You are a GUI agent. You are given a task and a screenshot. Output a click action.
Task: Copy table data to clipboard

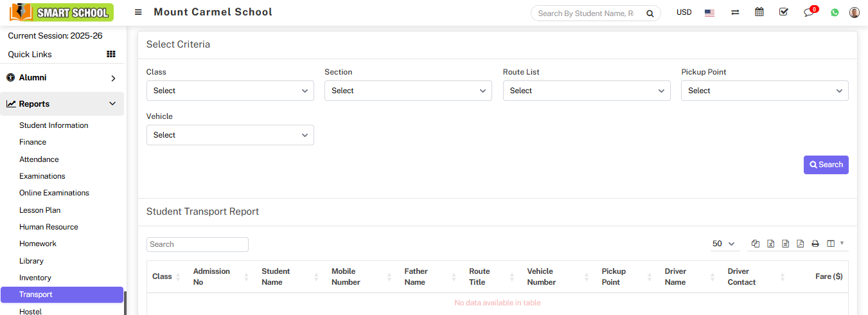pos(756,244)
